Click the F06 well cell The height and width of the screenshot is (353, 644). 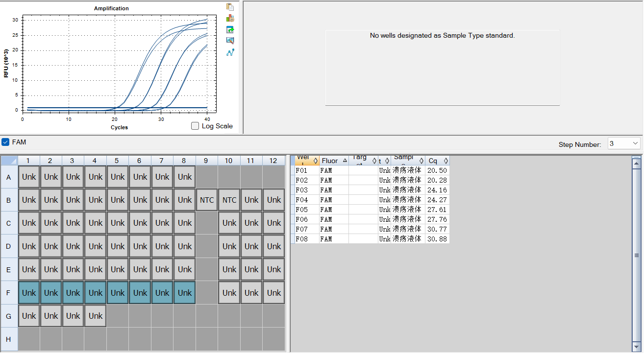tap(307, 219)
